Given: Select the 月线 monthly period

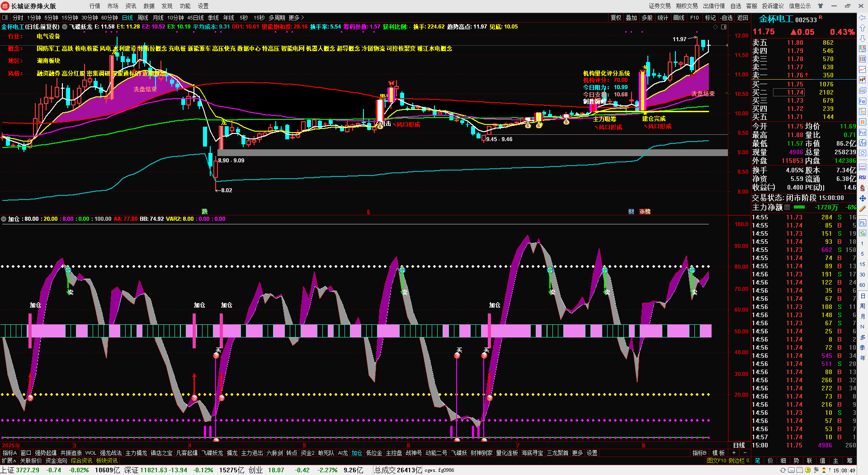Looking at the screenshot, I should coord(158,18).
